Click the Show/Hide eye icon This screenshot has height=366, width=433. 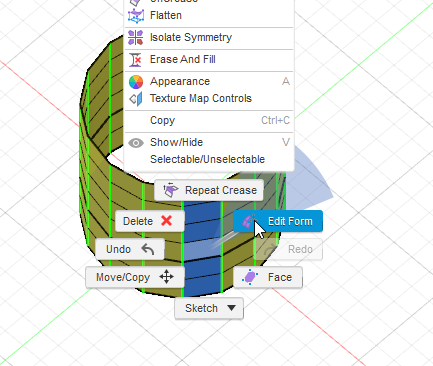[136, 143]
